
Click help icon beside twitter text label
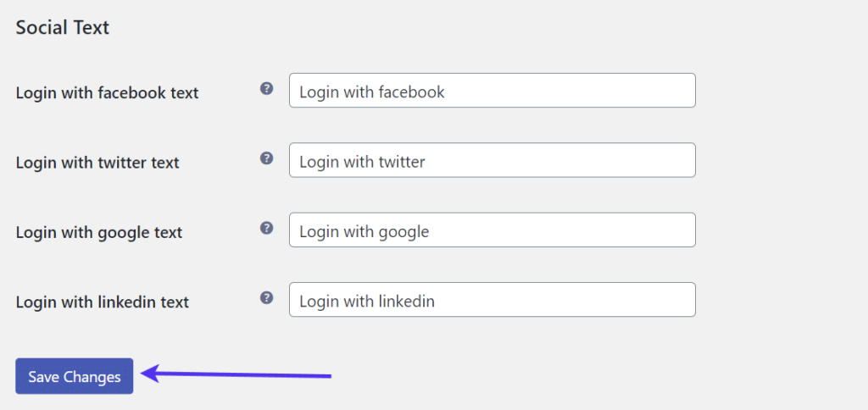click(266, 158)
